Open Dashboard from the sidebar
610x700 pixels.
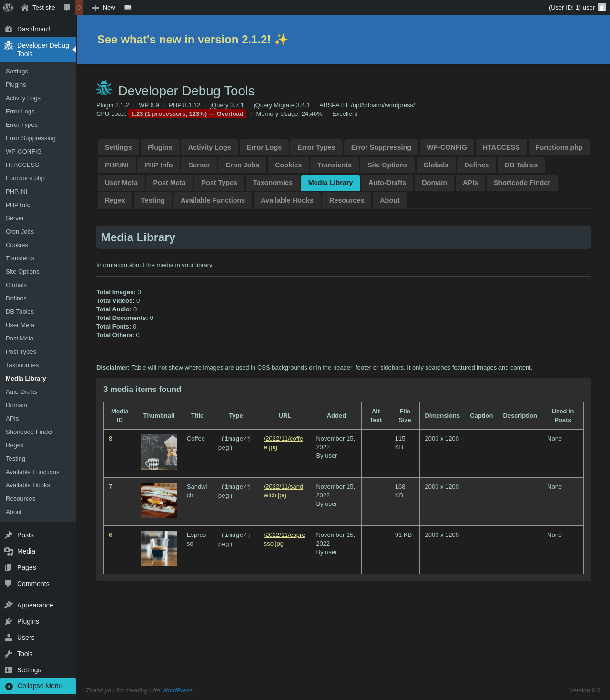click(38, 29)
